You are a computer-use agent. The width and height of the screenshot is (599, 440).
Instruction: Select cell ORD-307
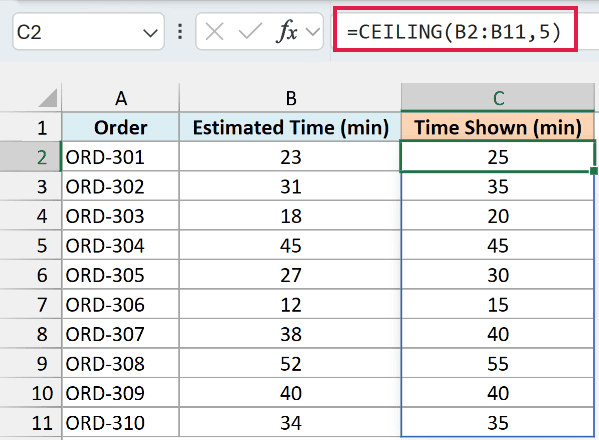pyautogui.click(x=120, y=334)
